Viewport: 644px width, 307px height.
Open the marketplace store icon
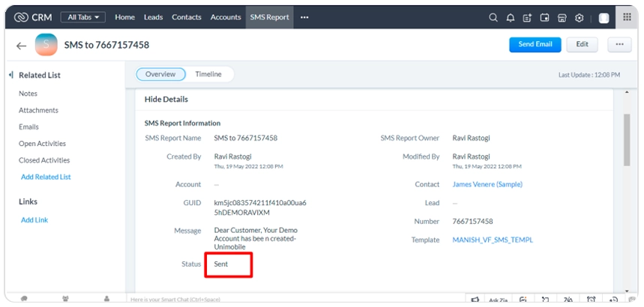point(562,17)
